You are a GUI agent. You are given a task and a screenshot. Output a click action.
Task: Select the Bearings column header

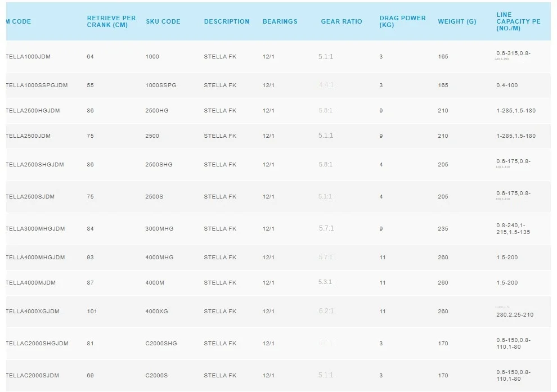click(280, 21)
